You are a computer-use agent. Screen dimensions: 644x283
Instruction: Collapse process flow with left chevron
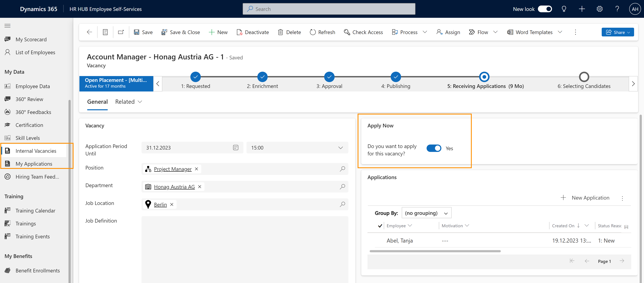click(x=158, y=83)
